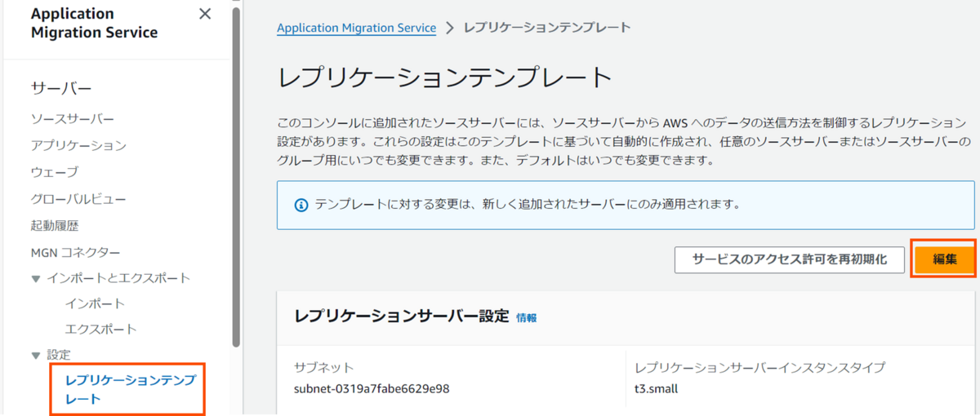Go to ウェーブ page
Screen dimensions: 980x416
tap(55, 172)
